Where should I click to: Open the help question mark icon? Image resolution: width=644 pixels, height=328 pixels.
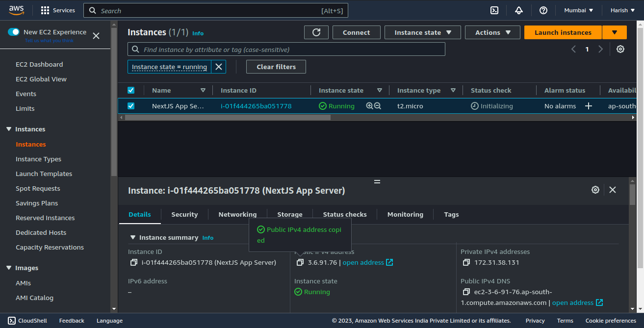click(x=543, y=10)
